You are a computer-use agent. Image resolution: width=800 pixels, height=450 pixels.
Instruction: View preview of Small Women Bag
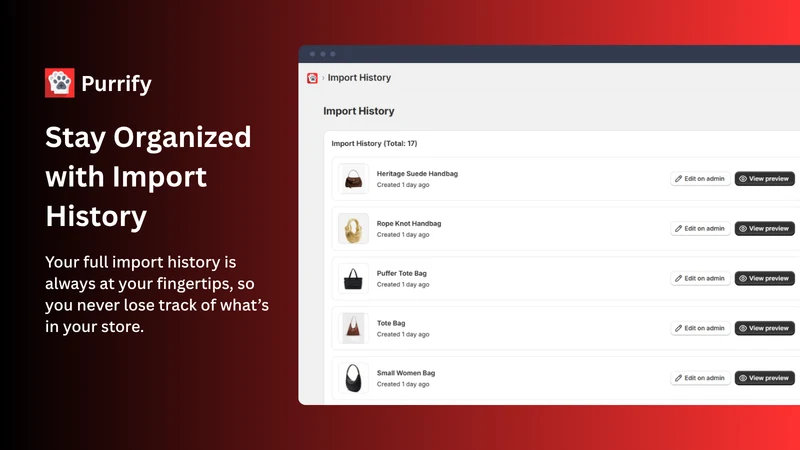click(764, 378)
